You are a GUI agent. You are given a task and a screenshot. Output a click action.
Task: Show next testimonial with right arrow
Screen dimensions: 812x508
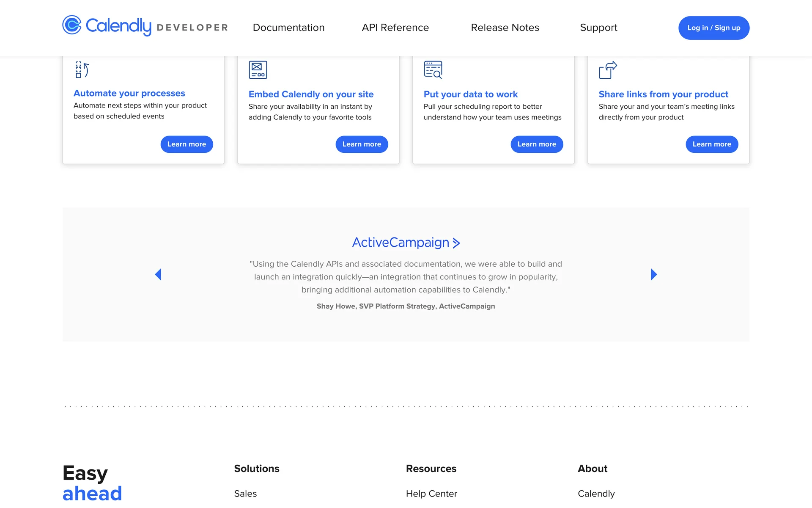pyautogui.click(x=653, y=274)
